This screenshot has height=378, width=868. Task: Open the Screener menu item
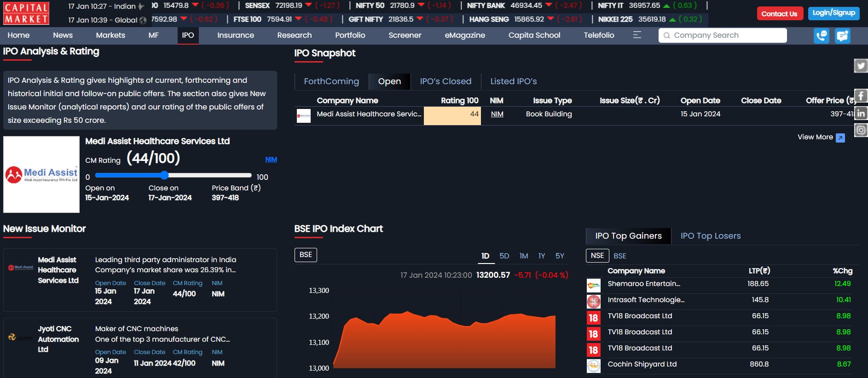pyautogui.click(x=405, y=35)
